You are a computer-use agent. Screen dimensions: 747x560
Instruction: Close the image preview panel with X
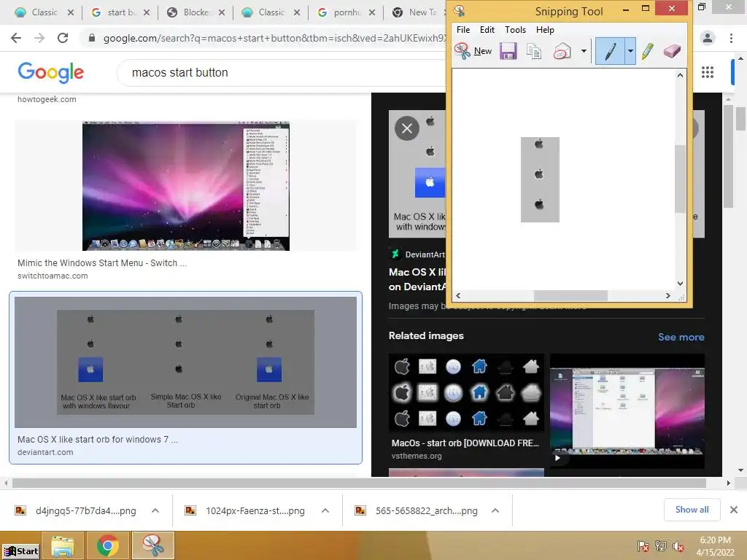tap(407, 128)
